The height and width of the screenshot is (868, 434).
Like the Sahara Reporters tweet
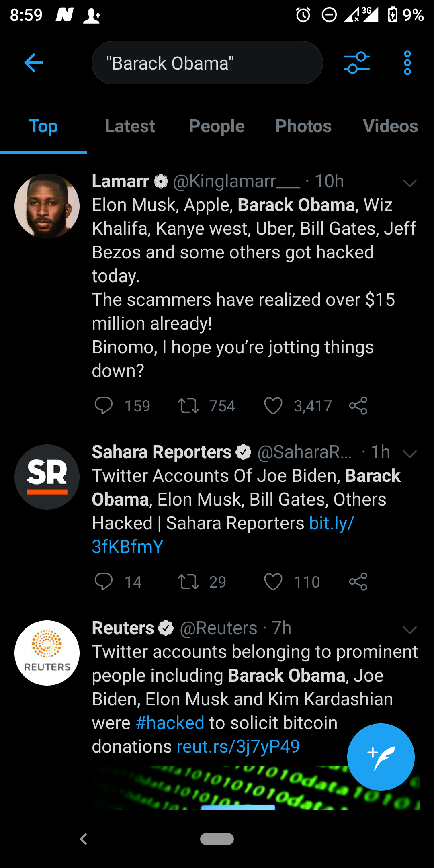pyautogui.click(x=273, y=581)
